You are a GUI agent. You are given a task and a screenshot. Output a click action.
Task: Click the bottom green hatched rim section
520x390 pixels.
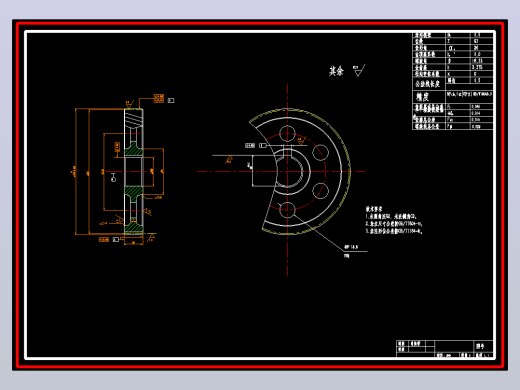[134, 227]
